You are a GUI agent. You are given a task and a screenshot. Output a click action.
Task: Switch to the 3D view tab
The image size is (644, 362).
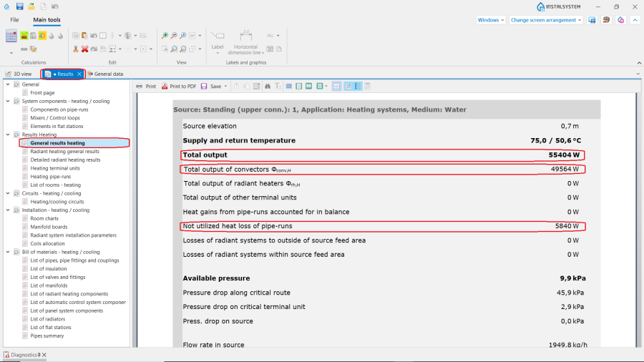tap(19, 74)
